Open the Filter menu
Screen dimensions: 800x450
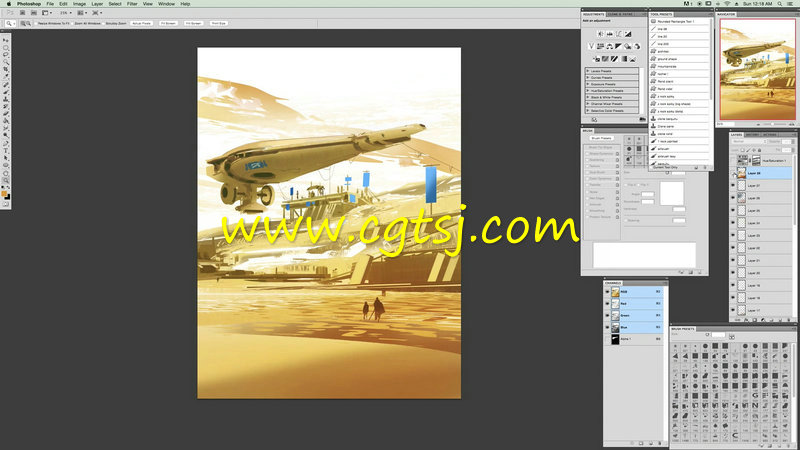[132, 4]
